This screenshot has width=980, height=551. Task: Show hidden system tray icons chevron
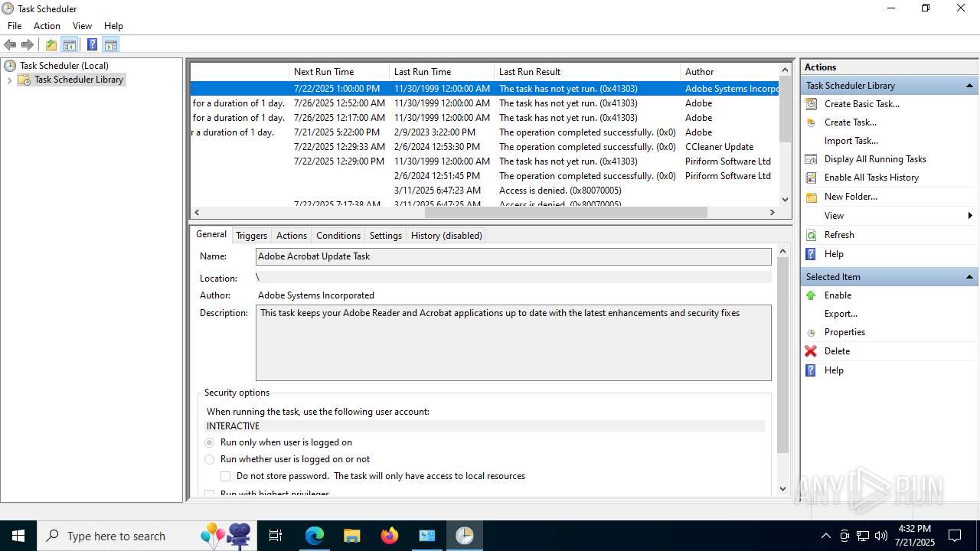[x=825, y=536]
